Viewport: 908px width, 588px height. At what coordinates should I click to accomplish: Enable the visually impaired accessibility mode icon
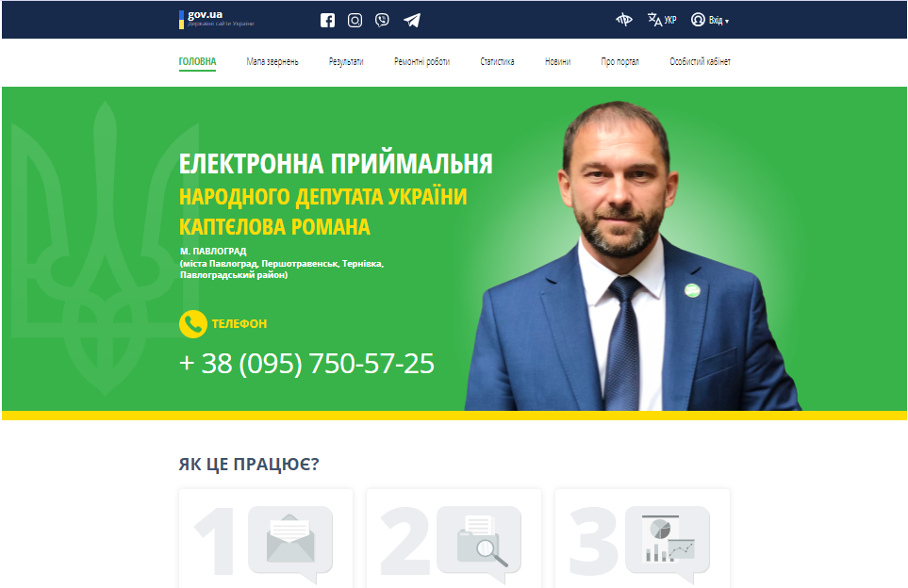[x=623, y=20]
